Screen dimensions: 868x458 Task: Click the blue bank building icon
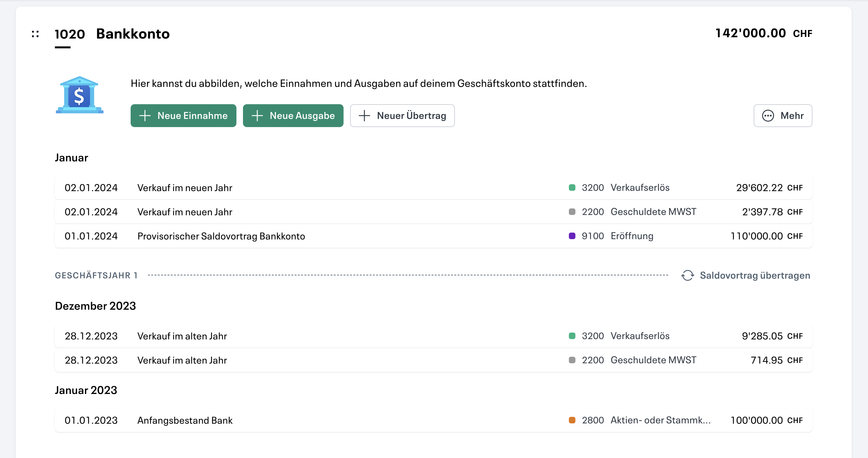click(80, 95)
